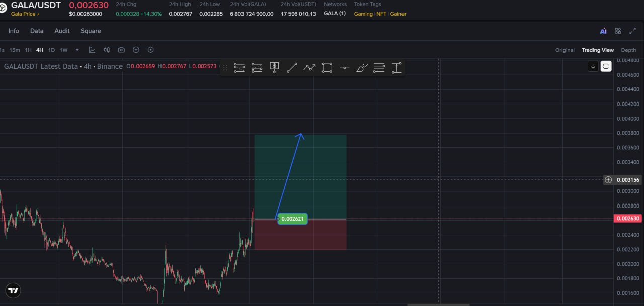The width and height of the screenshot is (644, 306).
Task: Click the red 0.002630 current price tag on axis
Action: [x=628, y=218]
